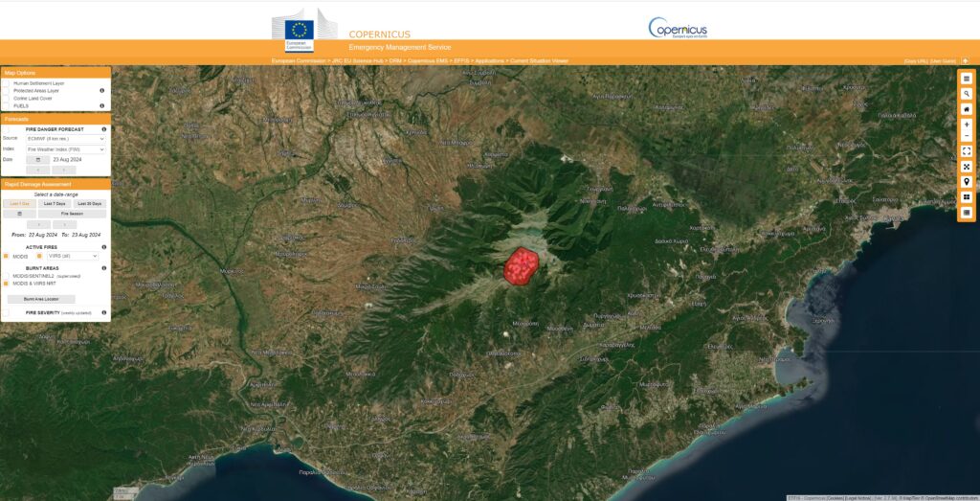
Task: Click the location pin marker tool
Action: point(966,181)
